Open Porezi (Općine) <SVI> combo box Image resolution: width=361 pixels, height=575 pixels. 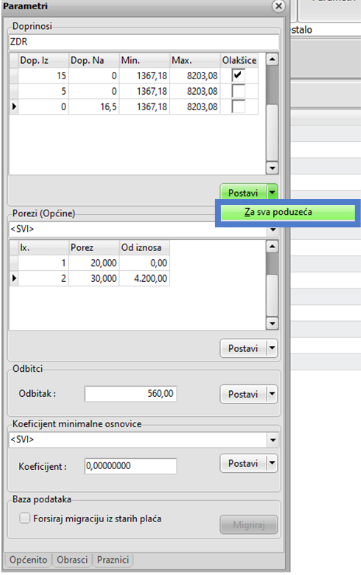[273, 230]
